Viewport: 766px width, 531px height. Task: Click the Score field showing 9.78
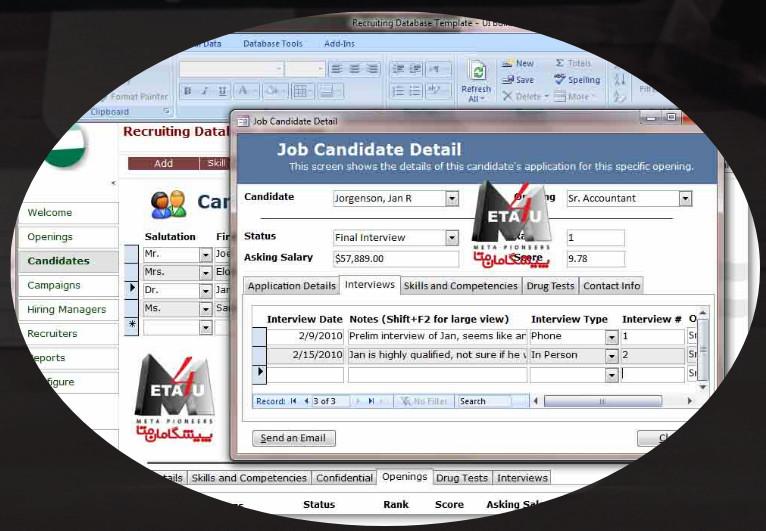point(595,259)
